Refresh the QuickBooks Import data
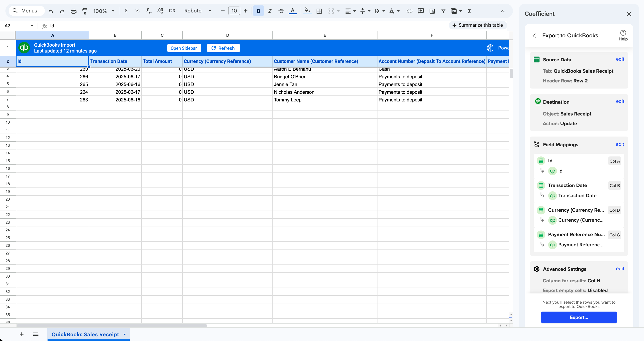The image size is (644, 341). [223, 48]
